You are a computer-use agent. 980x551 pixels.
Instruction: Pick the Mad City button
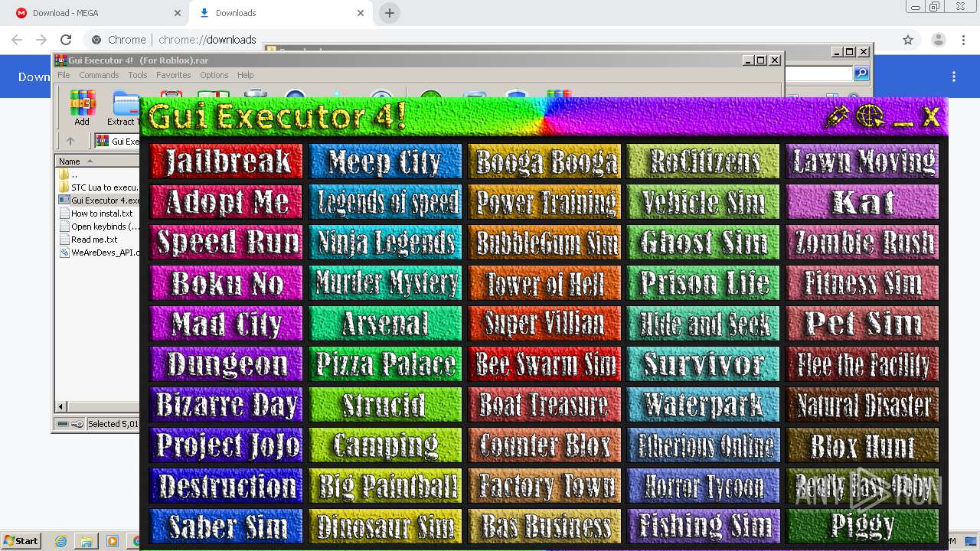coord(227,324)
